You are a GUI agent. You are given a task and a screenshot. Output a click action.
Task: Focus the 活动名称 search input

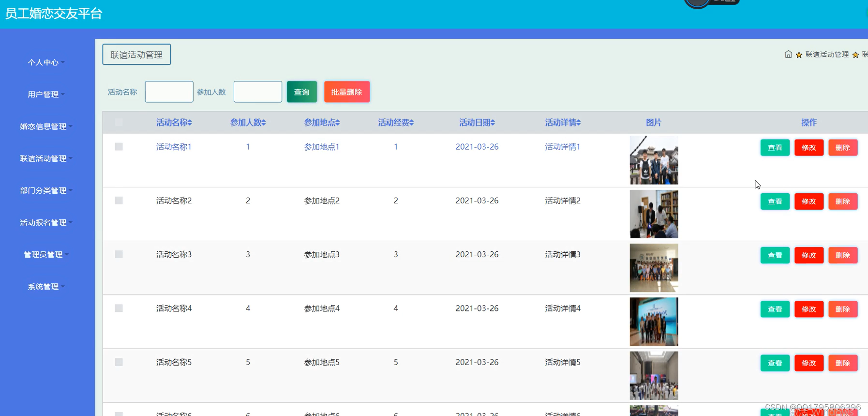[169, 92]
